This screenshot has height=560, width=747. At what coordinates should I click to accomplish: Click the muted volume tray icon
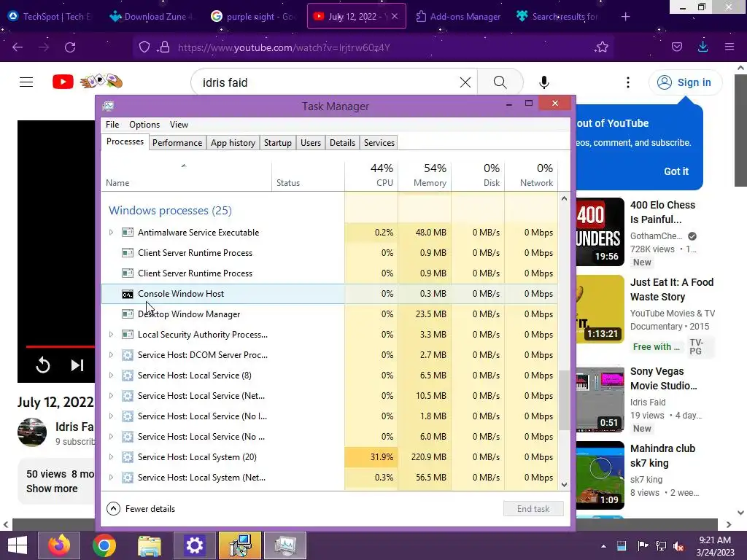678,546
